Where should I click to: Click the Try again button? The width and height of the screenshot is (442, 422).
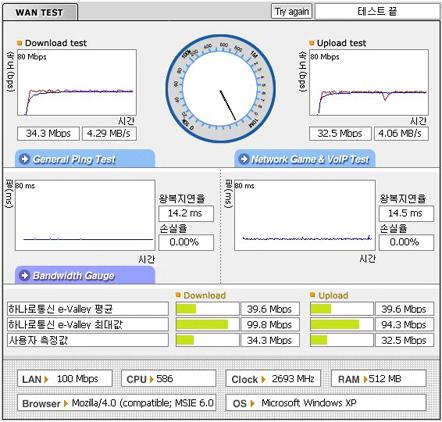pyautogui.click(x=292, y=12)
